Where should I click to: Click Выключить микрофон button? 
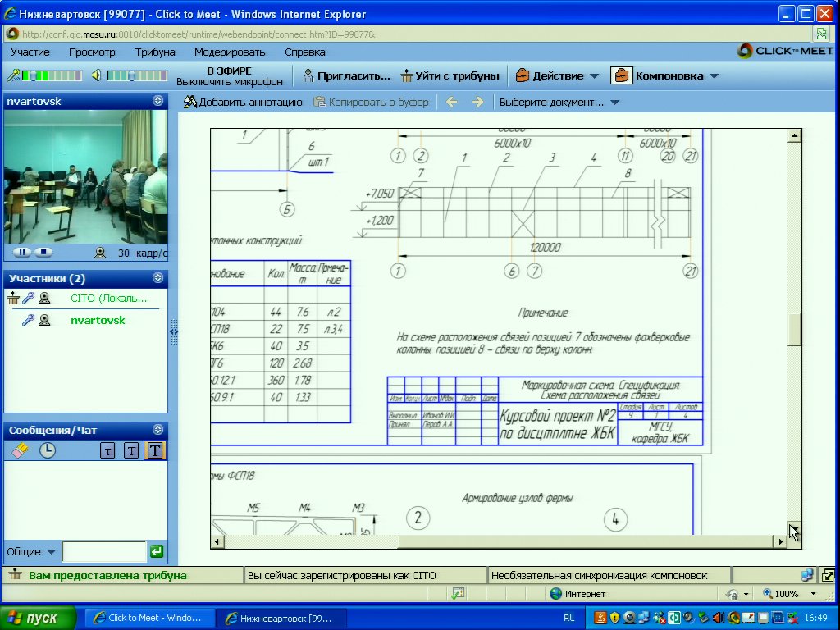[x=230, y=81]
